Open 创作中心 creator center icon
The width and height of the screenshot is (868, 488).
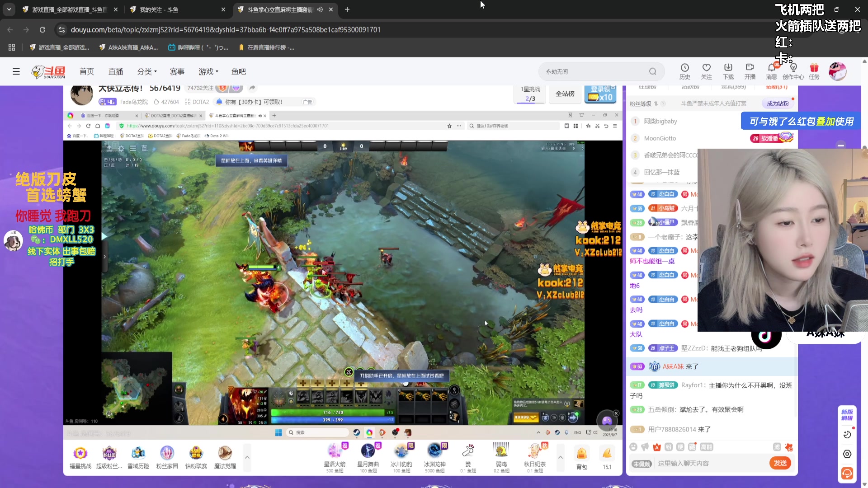tap(793, 71)
